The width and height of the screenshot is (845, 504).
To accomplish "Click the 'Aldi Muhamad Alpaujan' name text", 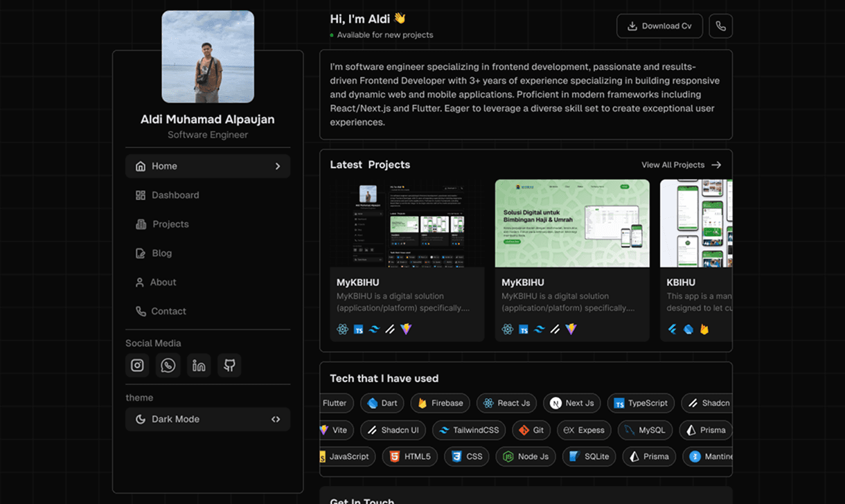I will click(208, 119).
